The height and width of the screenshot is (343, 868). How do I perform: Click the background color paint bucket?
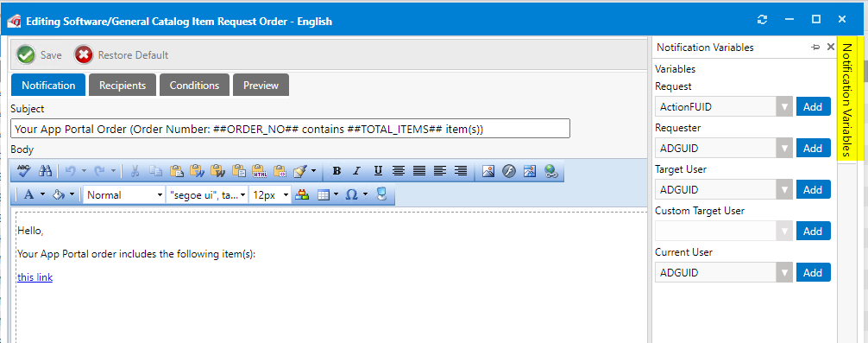click(x=59, y=195)
